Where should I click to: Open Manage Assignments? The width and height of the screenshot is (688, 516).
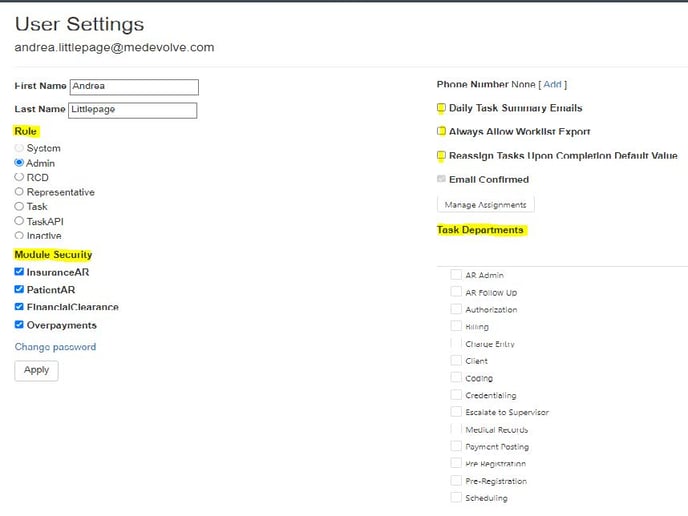(x=486, y=204)
